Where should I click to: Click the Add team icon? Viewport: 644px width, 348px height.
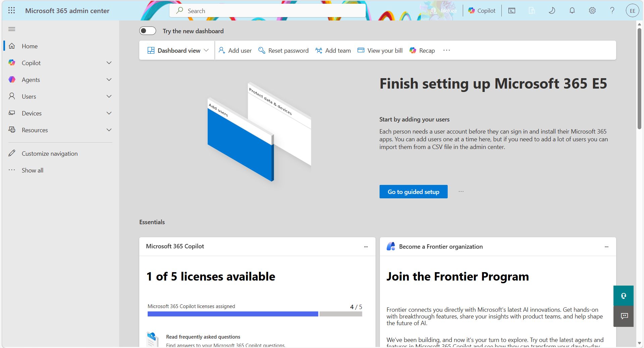tap(319, 50)
